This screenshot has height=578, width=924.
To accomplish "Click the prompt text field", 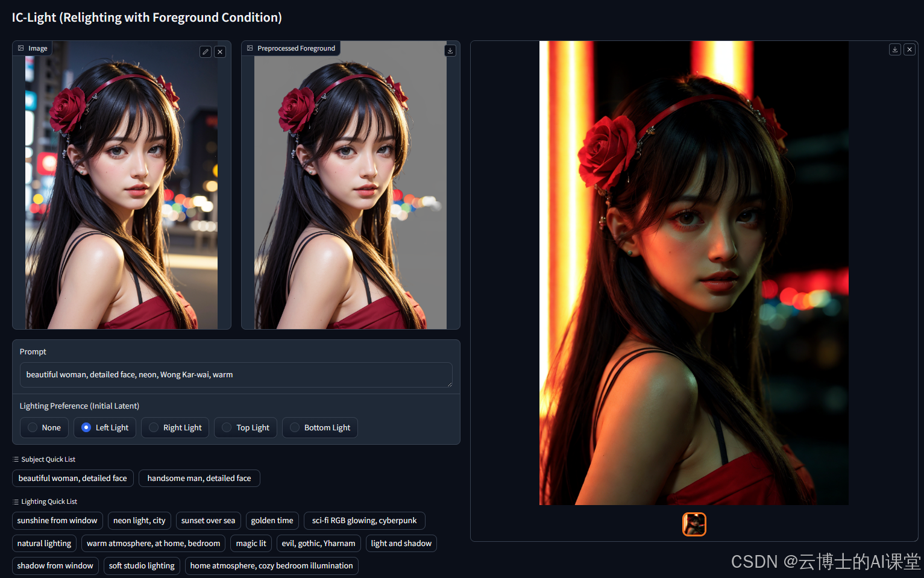I will (236, 374).
